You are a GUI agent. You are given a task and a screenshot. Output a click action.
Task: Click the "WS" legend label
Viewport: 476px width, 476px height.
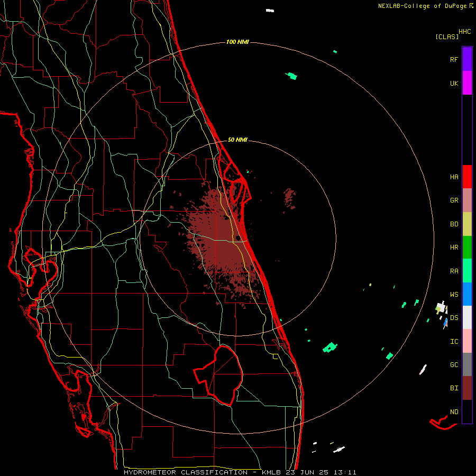454,295
